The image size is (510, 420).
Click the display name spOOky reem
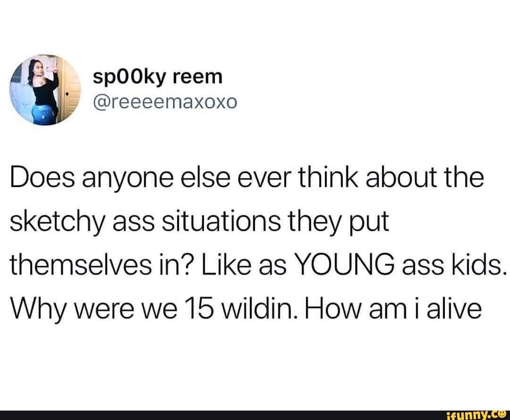pyautogui.click(x=158, y=77)
